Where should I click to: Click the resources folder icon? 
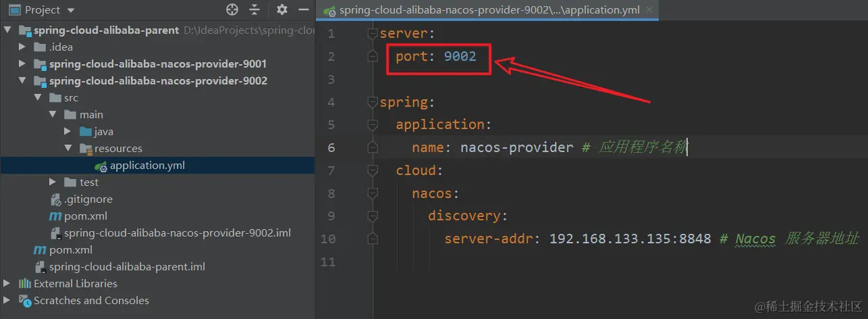coord(85,149)
